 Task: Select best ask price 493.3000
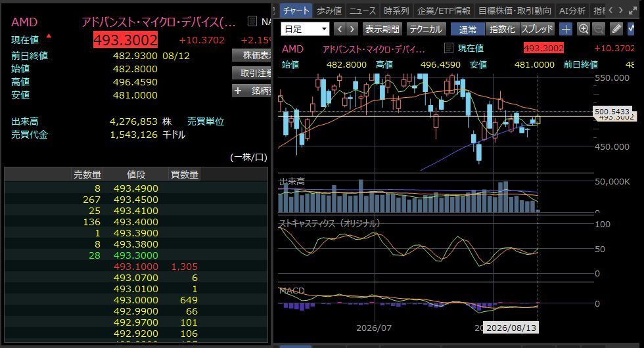tap(135, 255)
